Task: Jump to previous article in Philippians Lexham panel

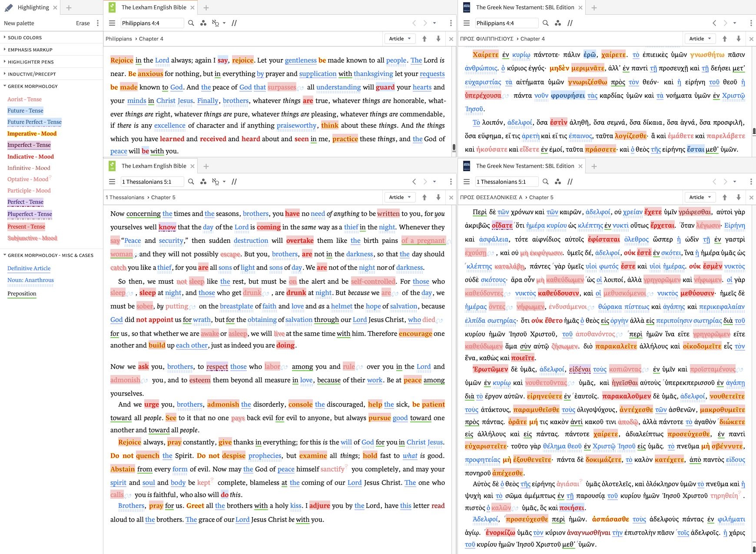Action: pos(424,39)
